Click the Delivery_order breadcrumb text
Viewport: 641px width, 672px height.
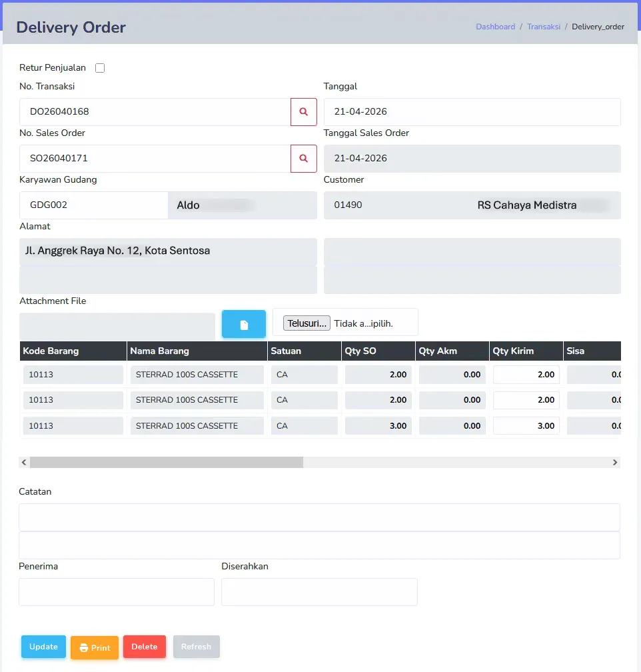(x=598, y=27)
